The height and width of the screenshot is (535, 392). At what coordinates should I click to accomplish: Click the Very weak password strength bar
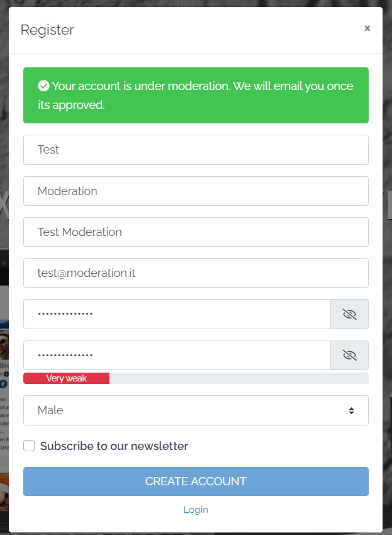pos(66,378)
